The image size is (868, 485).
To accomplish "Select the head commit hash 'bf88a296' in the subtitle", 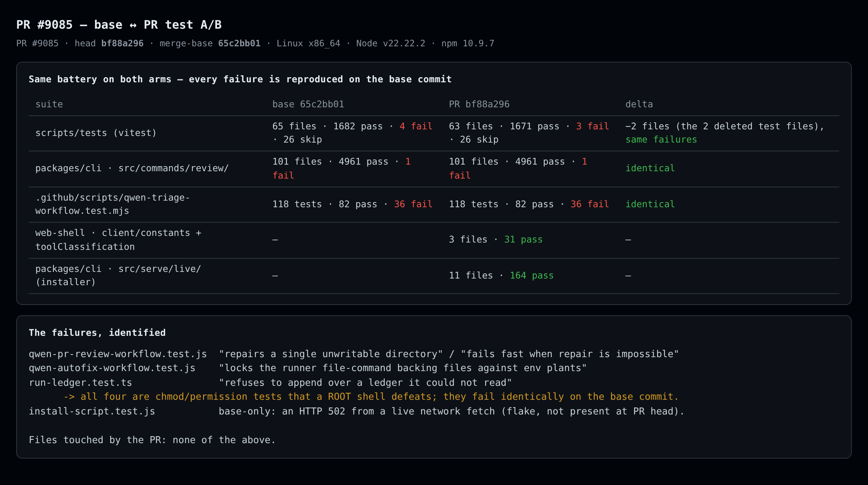I will coord(122,43).
